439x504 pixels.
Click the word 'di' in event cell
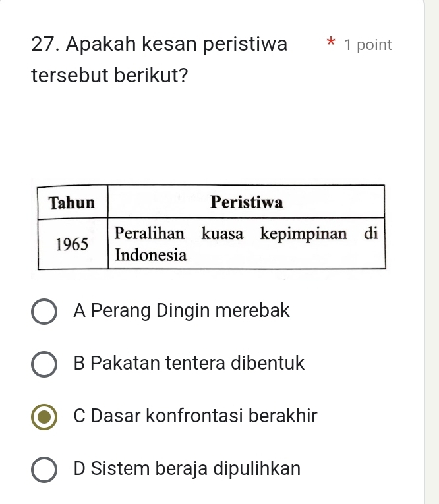372,233
